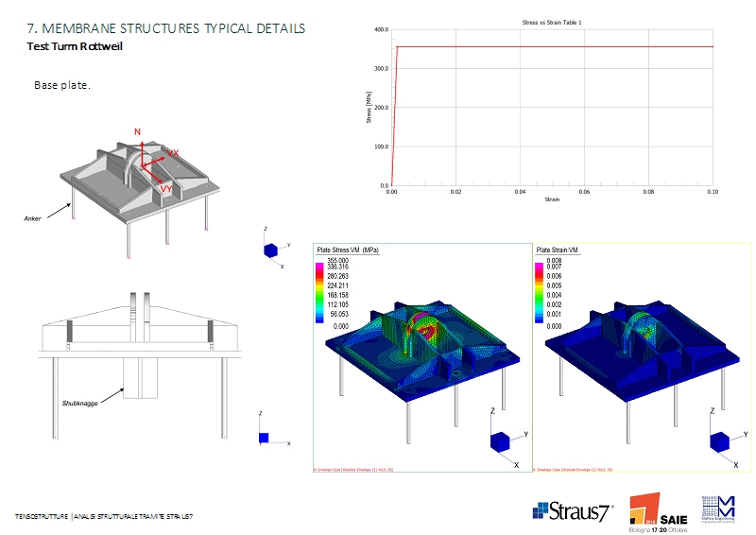
Task: Click the 'Stress vs Strain Table 1' chart title
Action: click(553, 22)
